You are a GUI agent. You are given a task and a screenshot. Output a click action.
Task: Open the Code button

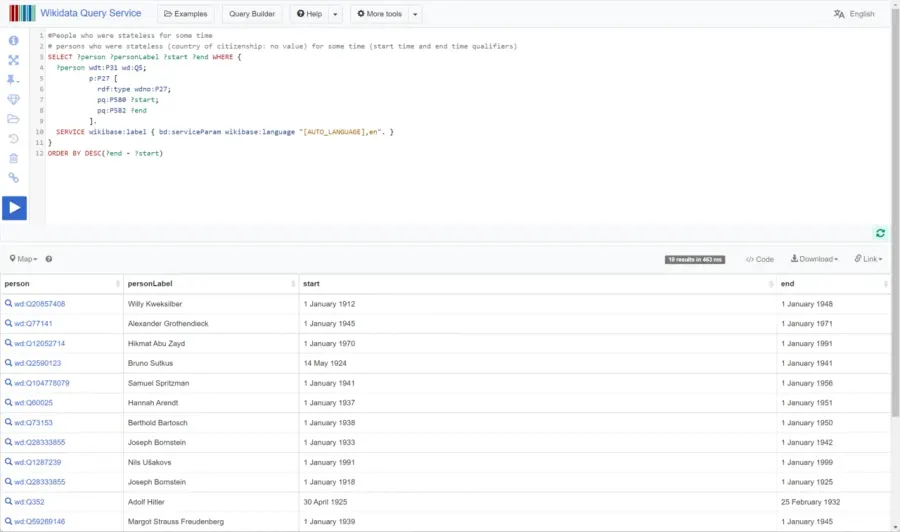(759, 259)
